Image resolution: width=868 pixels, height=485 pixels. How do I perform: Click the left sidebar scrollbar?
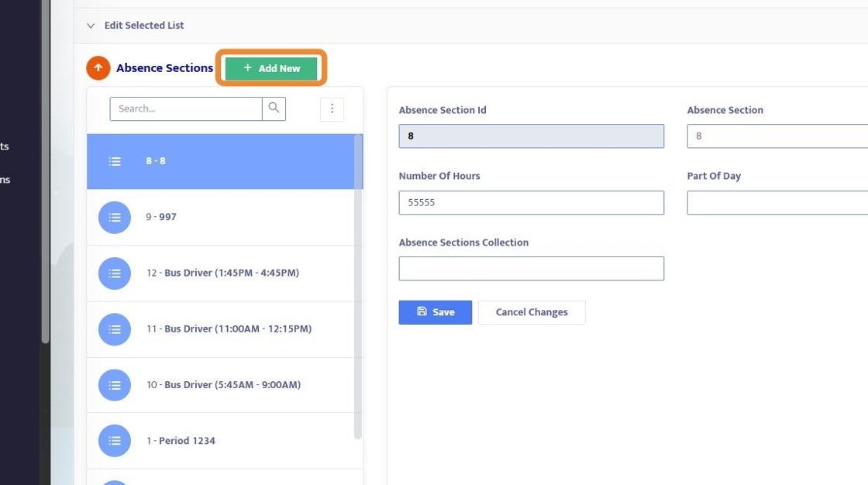click(46, 172)
